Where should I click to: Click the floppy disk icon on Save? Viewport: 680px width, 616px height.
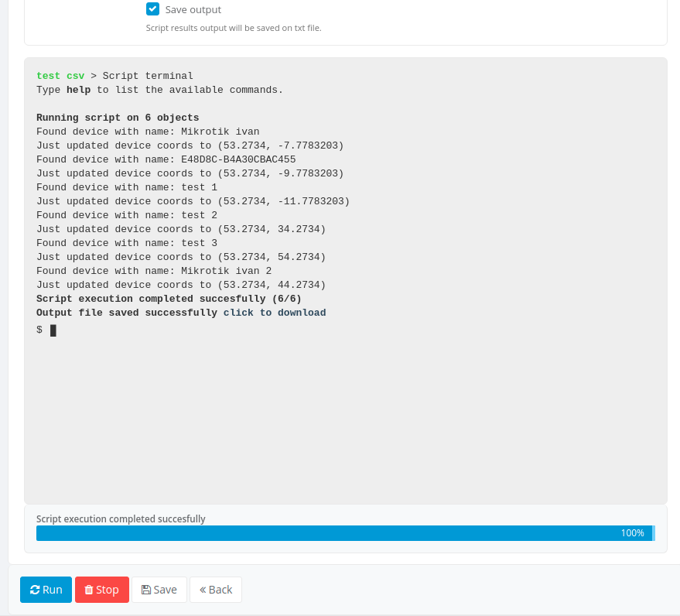[x=145, y=590]
